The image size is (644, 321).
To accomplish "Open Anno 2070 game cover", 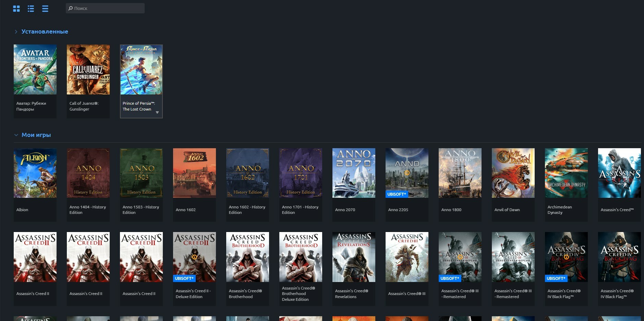I will [354, 173].
